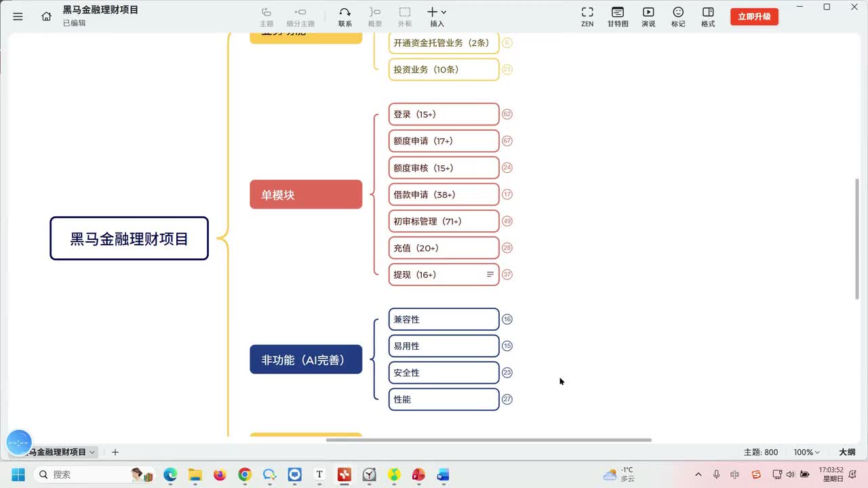Switch to Outline (大纲) view

click(848, 452)
